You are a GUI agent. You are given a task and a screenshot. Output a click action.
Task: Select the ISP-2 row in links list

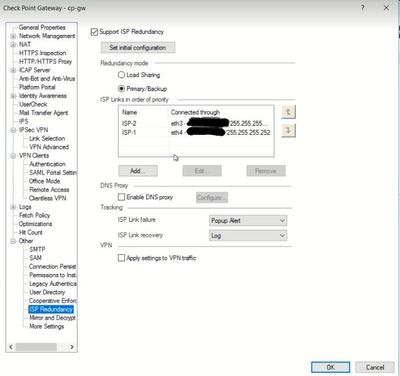[196, 123]
